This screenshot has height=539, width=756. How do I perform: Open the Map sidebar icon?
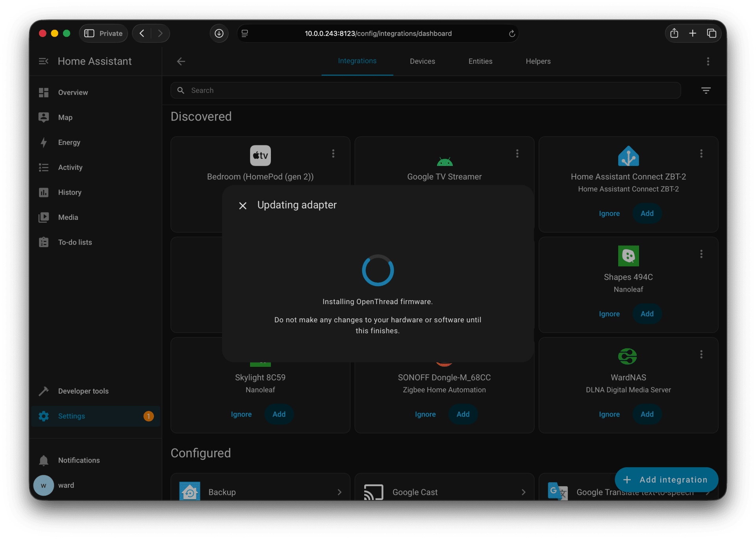pyautogui.click(x=44, y=117)
